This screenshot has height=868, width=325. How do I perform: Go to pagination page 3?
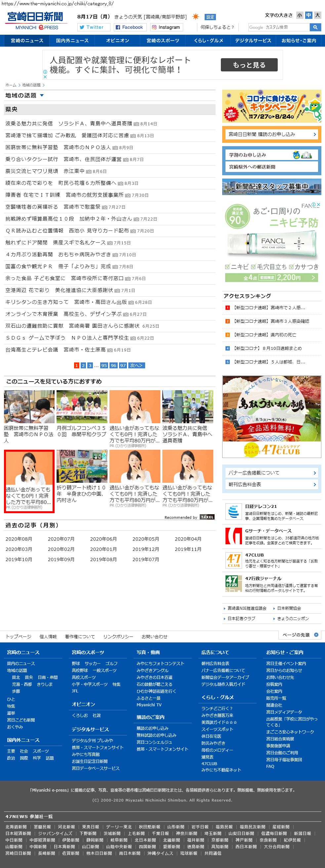[90, 365]
